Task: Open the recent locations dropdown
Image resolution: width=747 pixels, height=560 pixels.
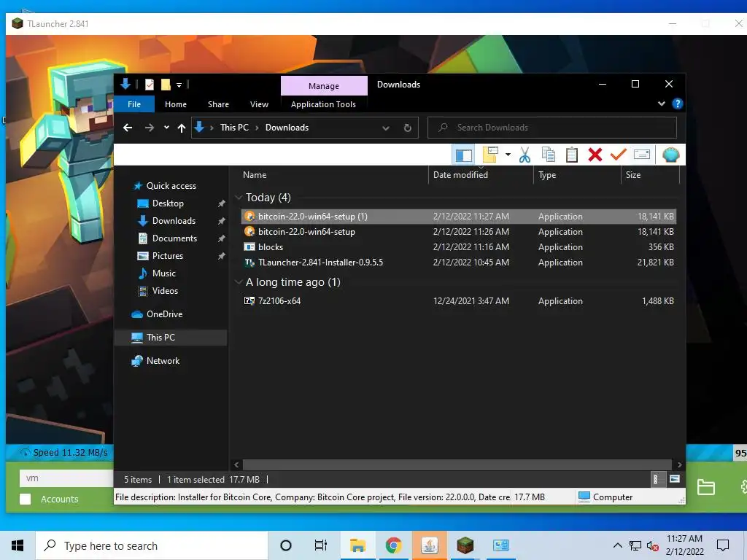Action: (166, 128)
